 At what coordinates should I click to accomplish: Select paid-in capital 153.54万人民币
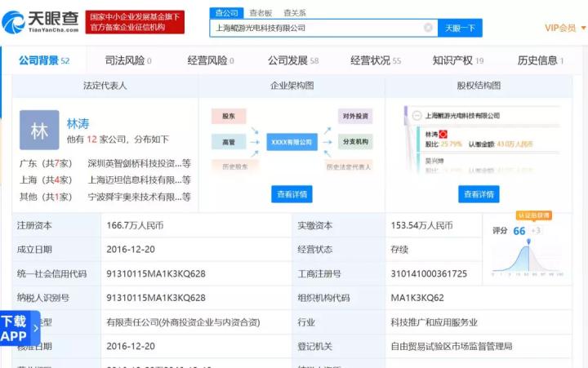422,225
